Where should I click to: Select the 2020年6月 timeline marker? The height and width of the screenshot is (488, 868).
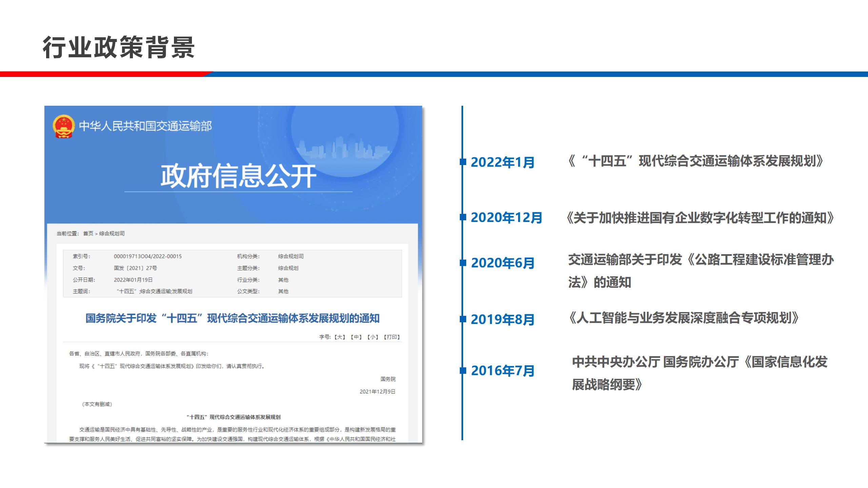click(463, 263)
